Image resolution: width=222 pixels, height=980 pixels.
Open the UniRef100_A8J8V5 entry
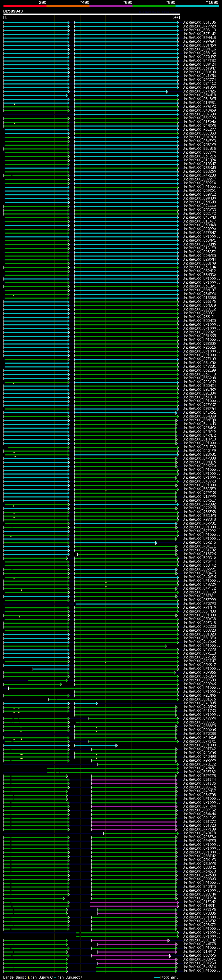[x=199, y=99]
